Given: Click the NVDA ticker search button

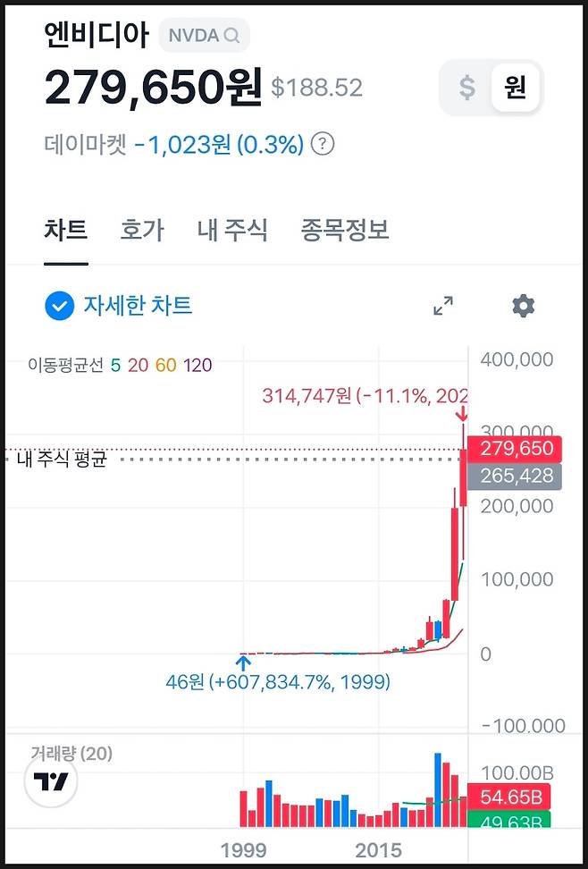Looking at the screenshot, I should coord(204,36).
